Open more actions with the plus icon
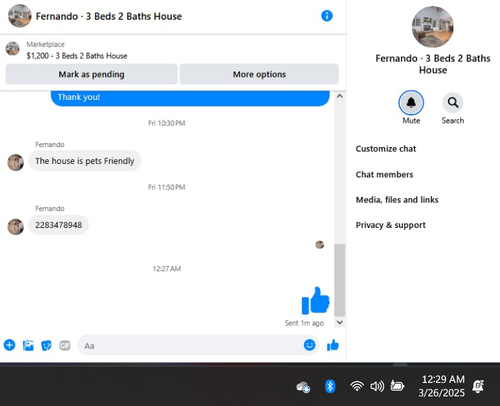Image resolution: width=500 pixels, height=406 pixels. [9, 345]
